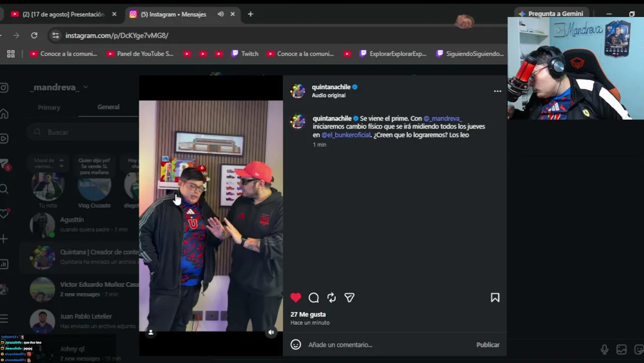Open quintanachile avatar in post header

298,91
